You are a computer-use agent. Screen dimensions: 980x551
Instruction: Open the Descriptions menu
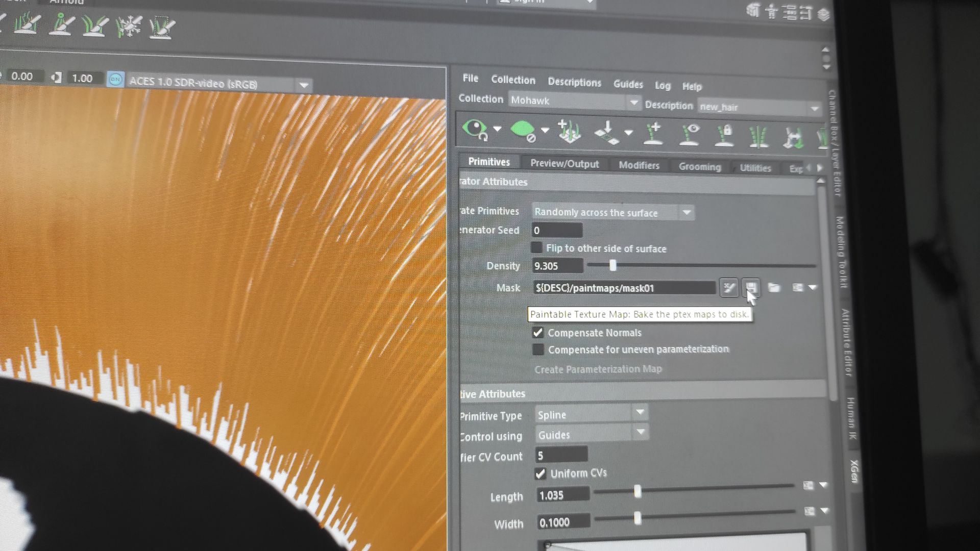pos(574,82)
